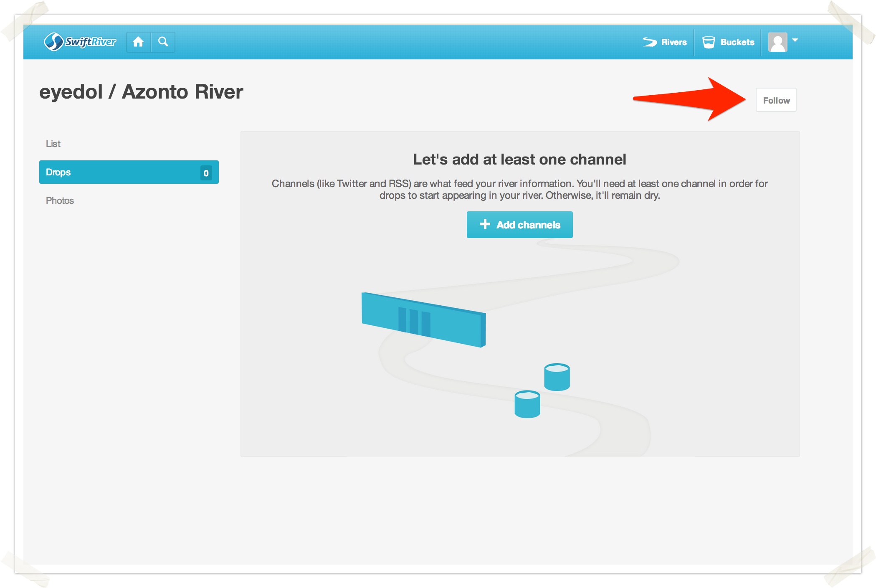
Task: Go to the home page icon
Action: coord(138,42)
